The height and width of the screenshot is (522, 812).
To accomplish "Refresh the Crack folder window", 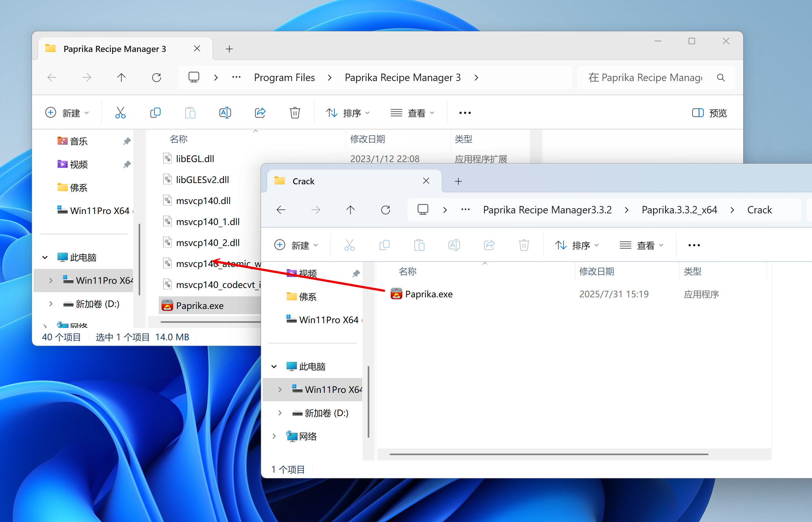I will (x=385, y=210).
